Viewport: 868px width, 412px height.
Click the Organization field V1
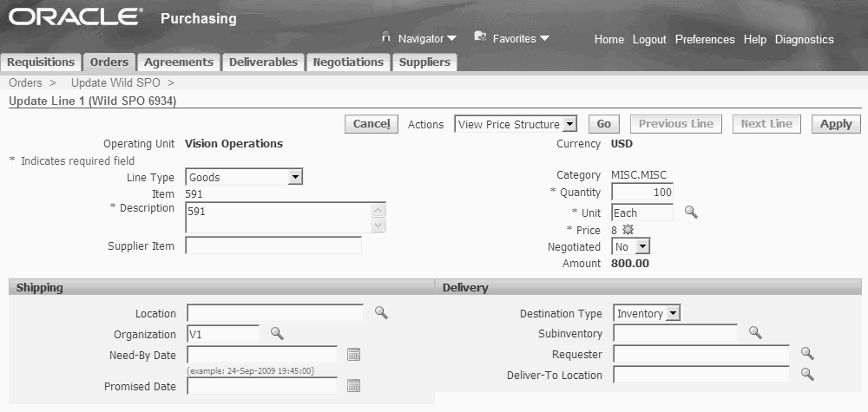[223, 333]
